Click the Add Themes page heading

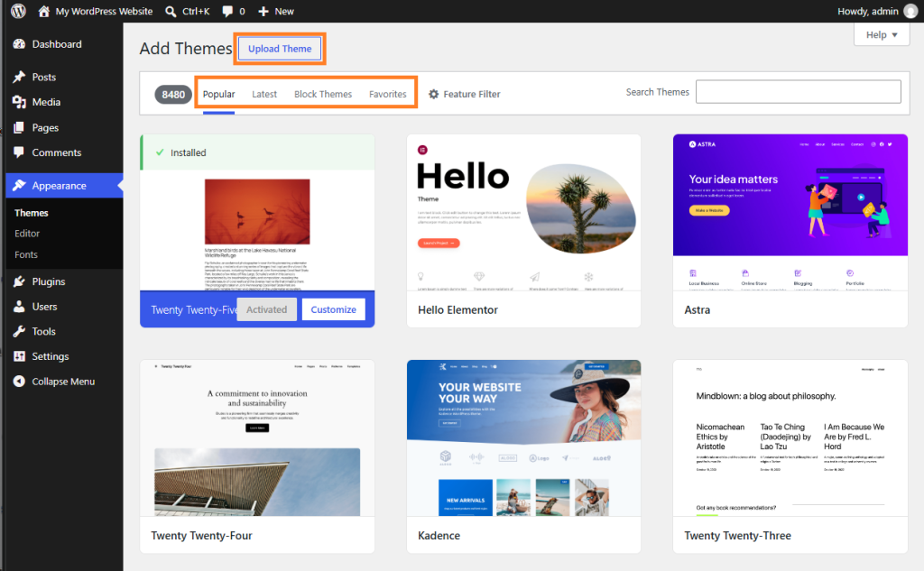186,49
